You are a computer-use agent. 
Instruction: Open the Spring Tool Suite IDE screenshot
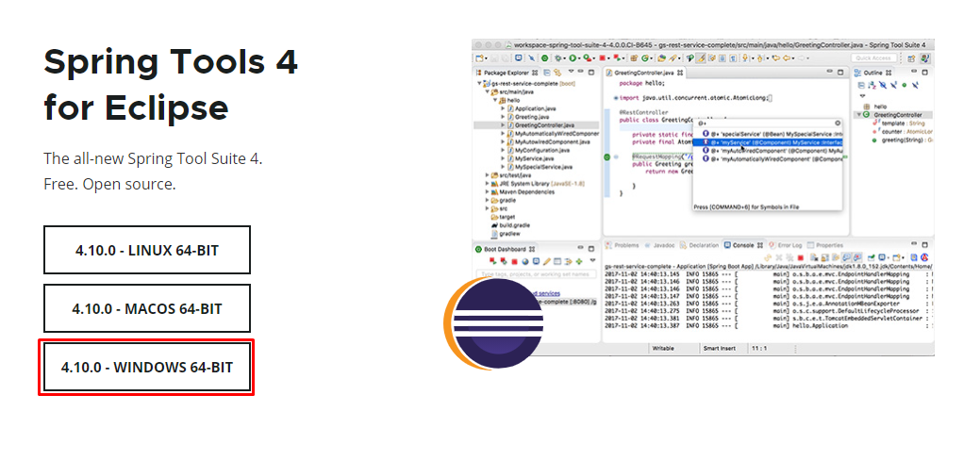click(703, 197)
